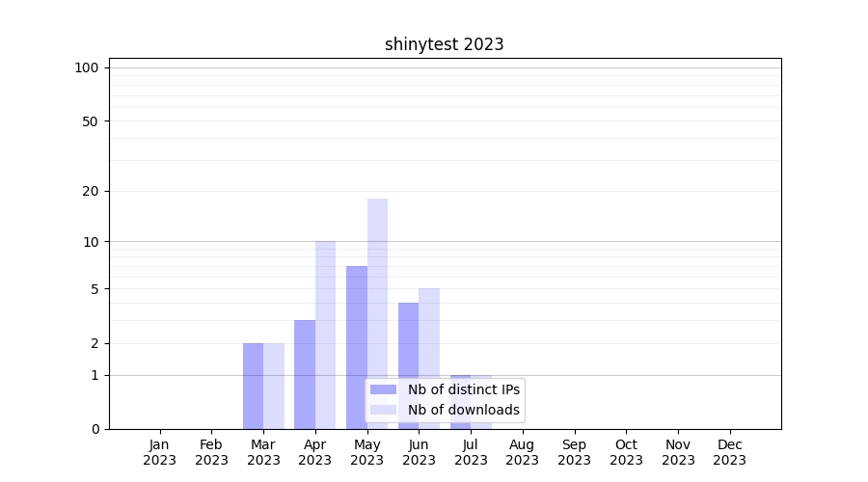The height and width of the screenshot is (482, 868).
Task: Click the 0 tick label on y-axis
Action: pyautogui.click(x=95, y=429)
